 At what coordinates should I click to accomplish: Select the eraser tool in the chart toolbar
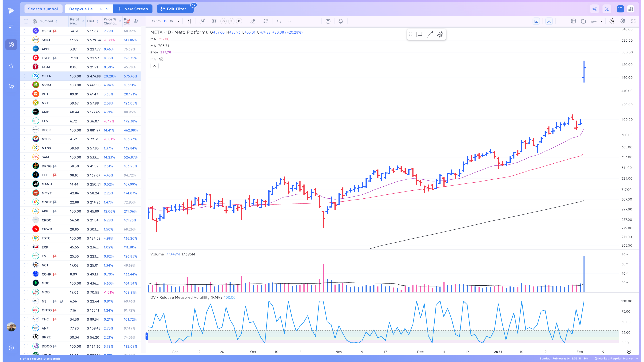(x=253, y=21)
